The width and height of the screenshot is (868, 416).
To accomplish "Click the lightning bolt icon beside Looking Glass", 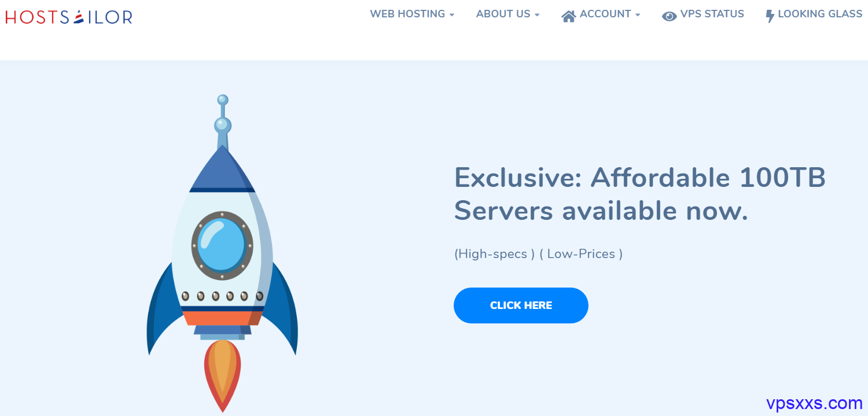I will (x=770, y=16).
